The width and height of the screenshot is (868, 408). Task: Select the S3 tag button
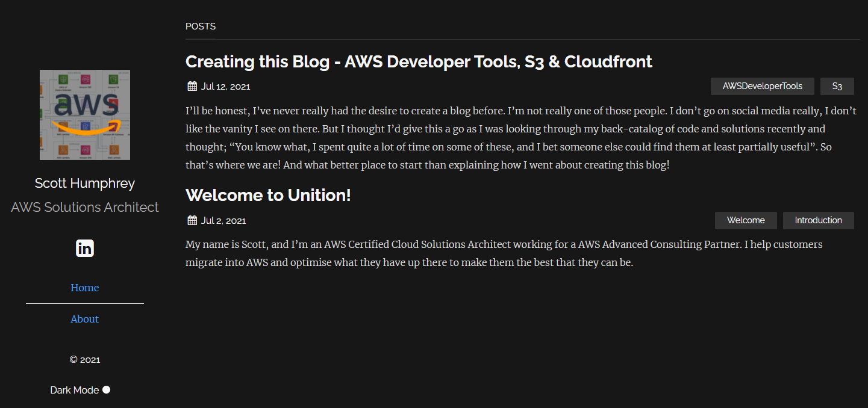click(x=837, y=86)
